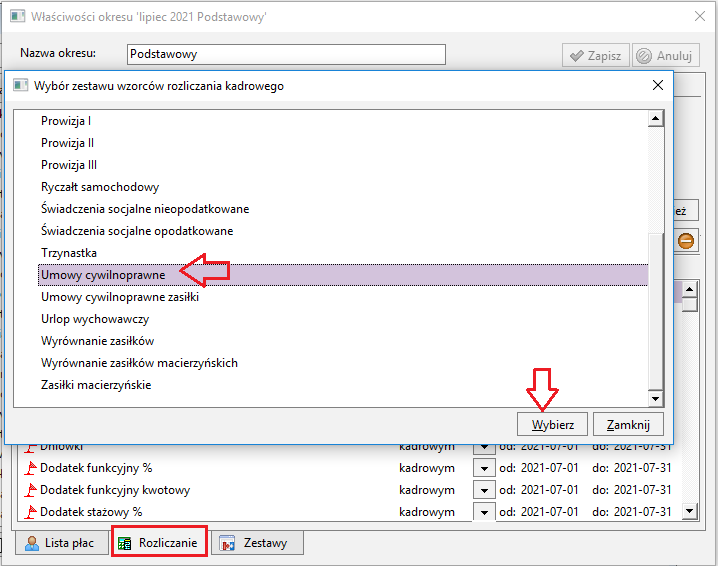Click the Zestawy tab icon
Screen dimensions: 718x566
pyautogui.click(x=228, y=543)
